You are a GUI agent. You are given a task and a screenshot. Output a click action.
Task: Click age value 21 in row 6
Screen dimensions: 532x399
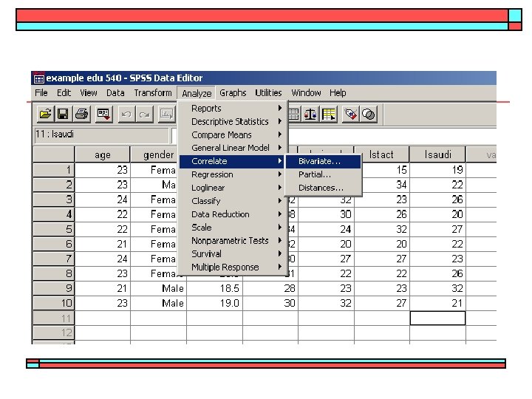(x=103, y=244)
